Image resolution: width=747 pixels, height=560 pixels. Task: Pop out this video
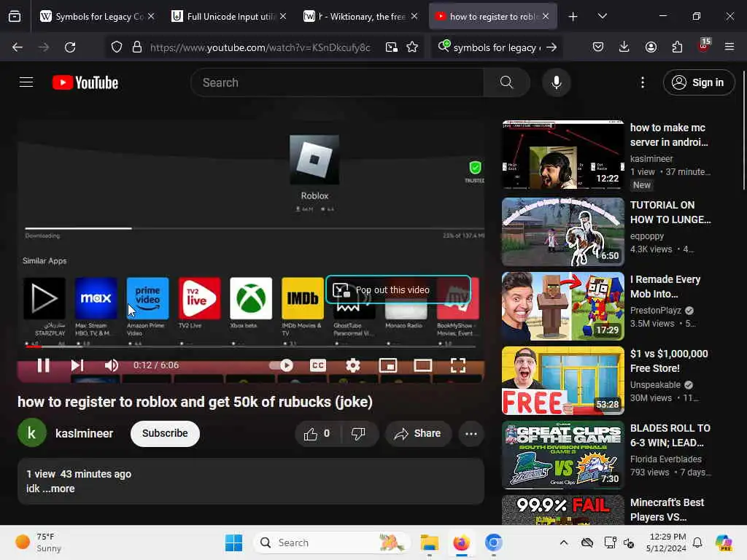click(398, 289)
